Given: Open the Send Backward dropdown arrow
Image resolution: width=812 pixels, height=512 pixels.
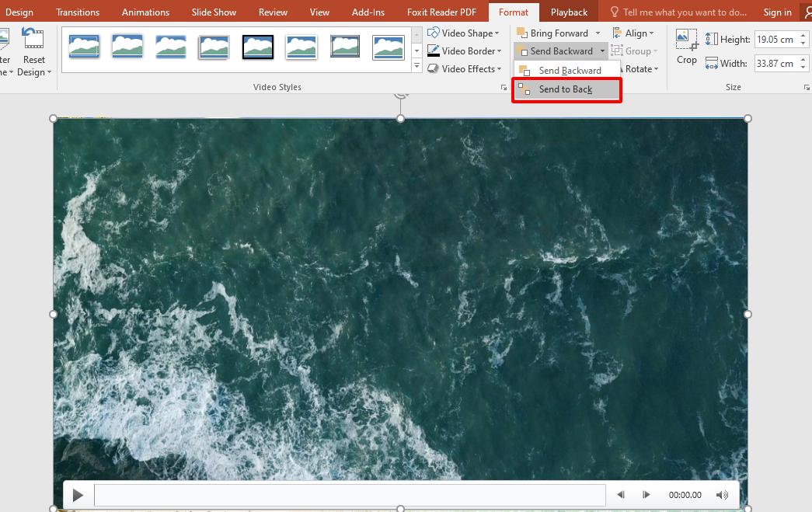Looking at the screenshot, I should click(603, 51).
